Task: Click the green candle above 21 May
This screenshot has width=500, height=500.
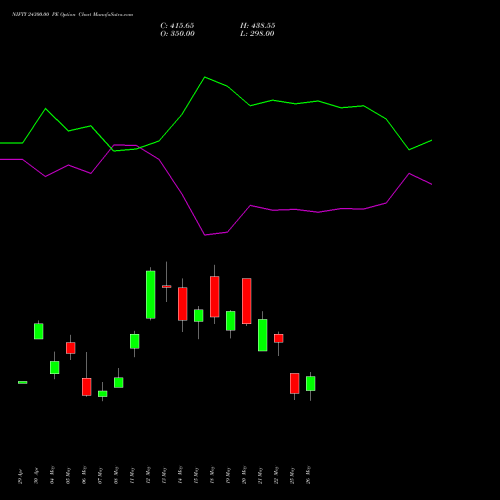Action: point(263,335)
